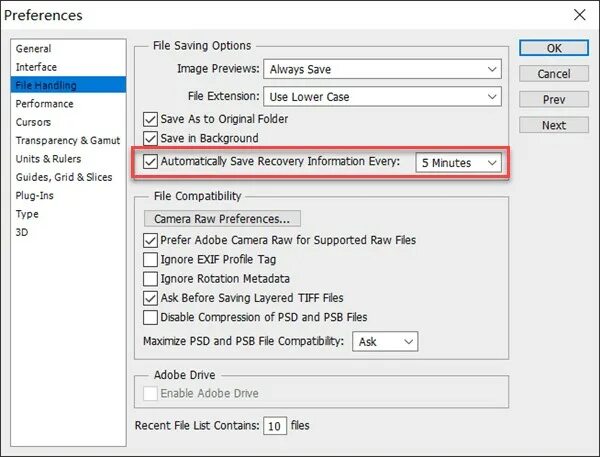Click the OK button
Viewport: 600px width, 457px height.
(554, 48)
